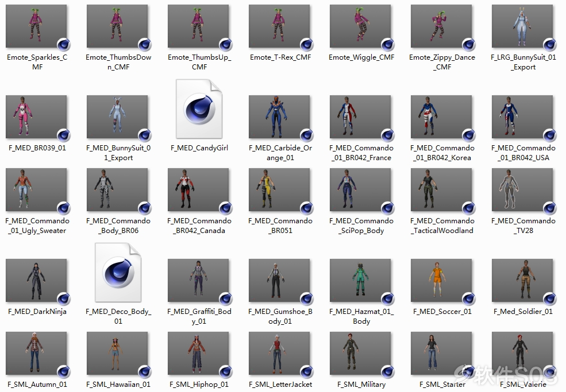Click the file name label F_Med_Soldier_01
The height and width of the screenshot is (392, 566).
(523, 312)
